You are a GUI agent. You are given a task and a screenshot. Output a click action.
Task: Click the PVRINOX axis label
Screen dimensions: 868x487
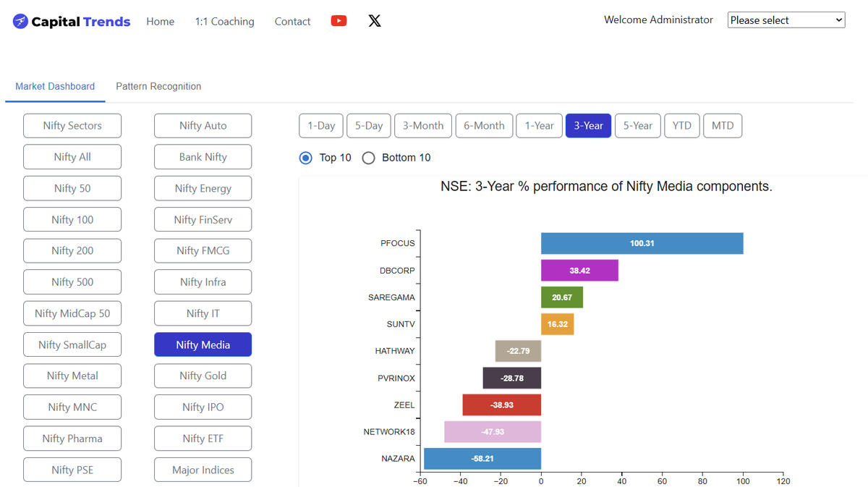coord(396,378)
